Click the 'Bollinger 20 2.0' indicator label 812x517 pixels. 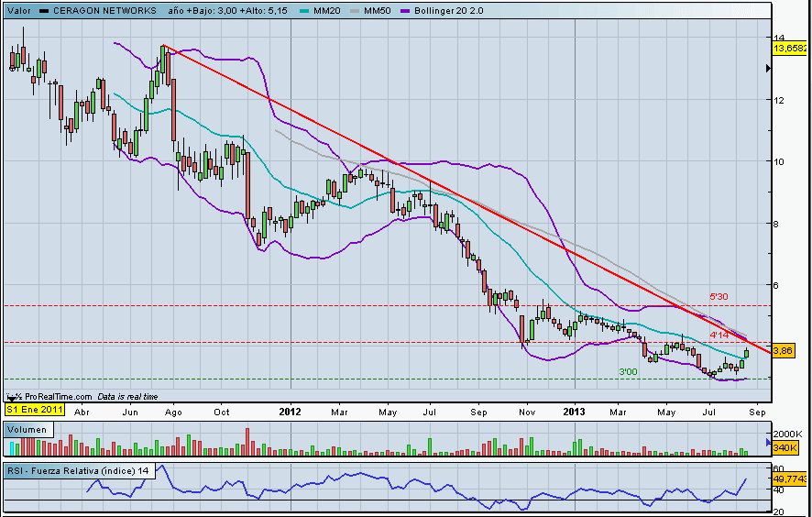click(449, 11)
